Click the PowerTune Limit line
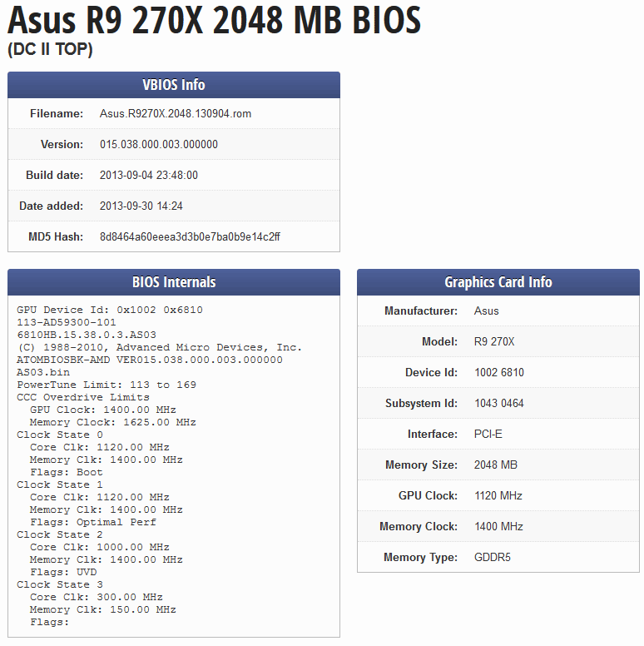This screenshot has height=646, width=644. (x=107, y=385)
